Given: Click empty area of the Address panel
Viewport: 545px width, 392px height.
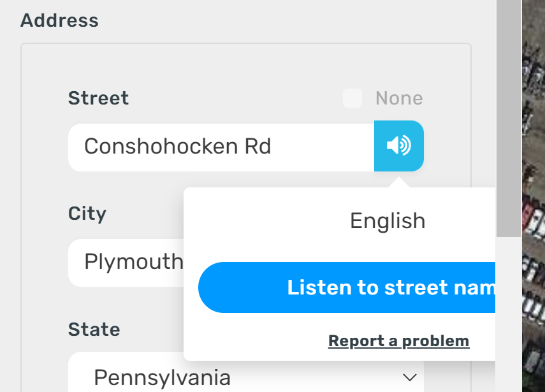Looking at the screenshot, I should point(45,191).
